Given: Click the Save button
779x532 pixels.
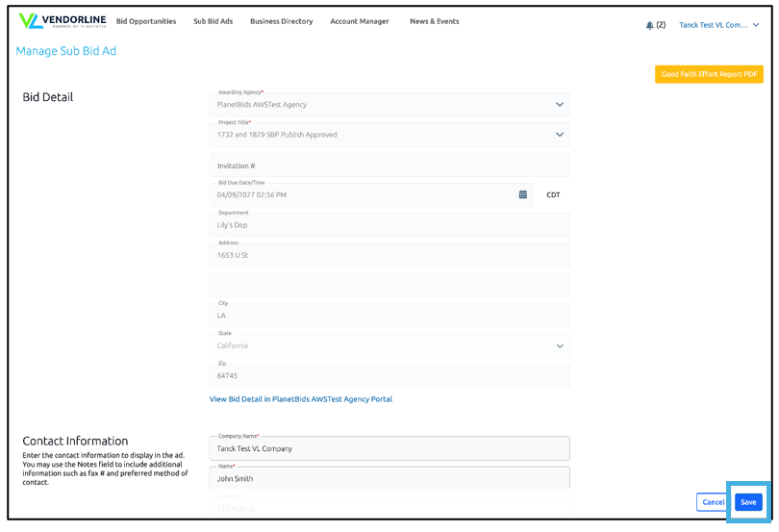Looking at the screenshot, I should point(748,502).
